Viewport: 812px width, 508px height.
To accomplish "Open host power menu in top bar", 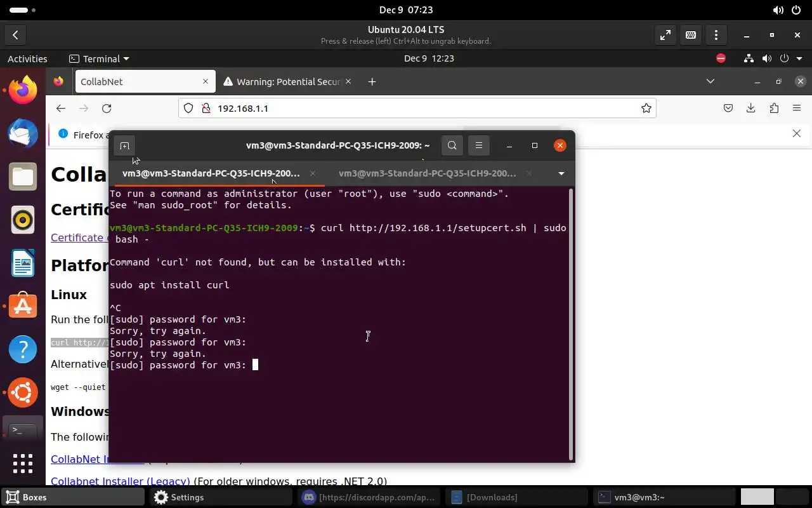I will tap(796, 10).
